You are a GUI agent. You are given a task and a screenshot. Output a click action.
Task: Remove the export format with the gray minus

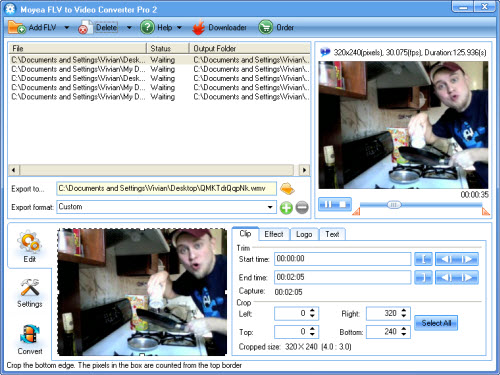tap(302, 208)
